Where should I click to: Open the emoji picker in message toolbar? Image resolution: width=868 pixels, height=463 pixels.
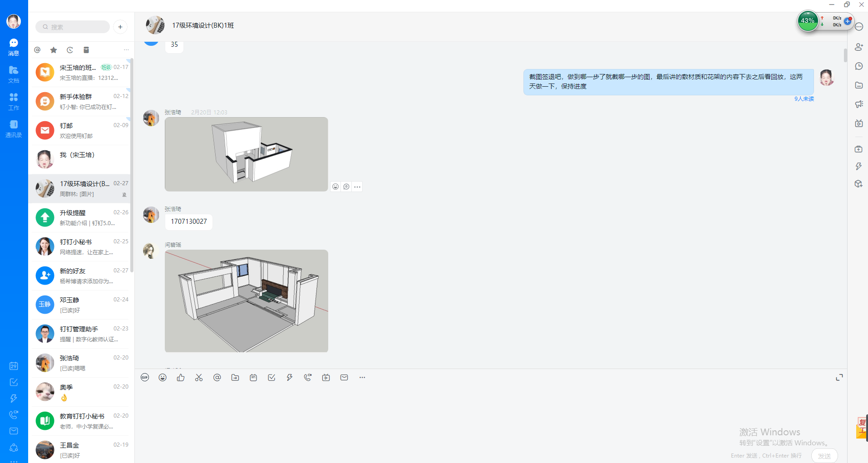click(x=163, y=378)
